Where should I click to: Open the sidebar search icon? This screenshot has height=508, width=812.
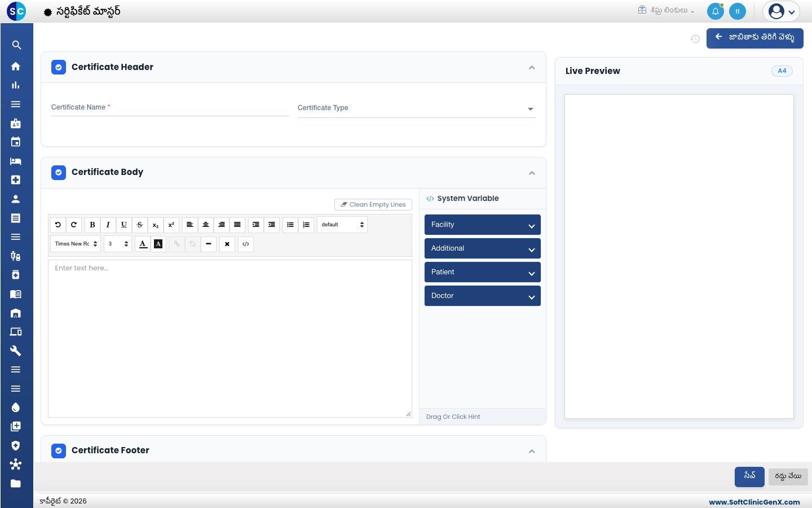16,45
